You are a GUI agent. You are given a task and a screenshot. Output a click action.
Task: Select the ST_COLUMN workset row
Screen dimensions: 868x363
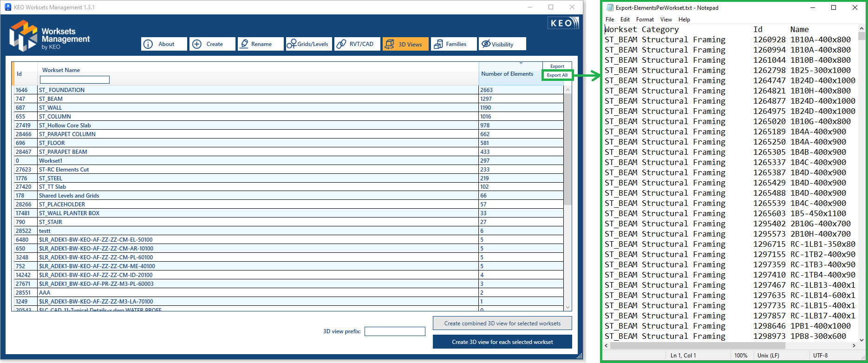tap(288, 117)
